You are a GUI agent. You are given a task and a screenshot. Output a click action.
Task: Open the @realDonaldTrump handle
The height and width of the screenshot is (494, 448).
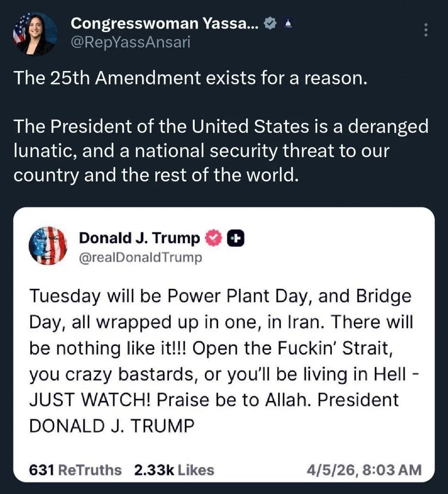140,257
